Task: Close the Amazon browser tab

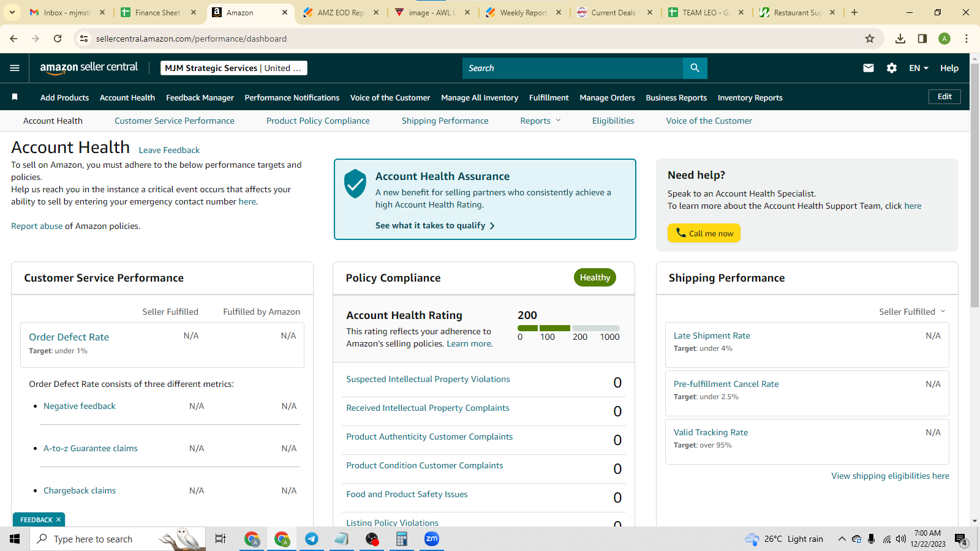Action: tap(285, 12)
